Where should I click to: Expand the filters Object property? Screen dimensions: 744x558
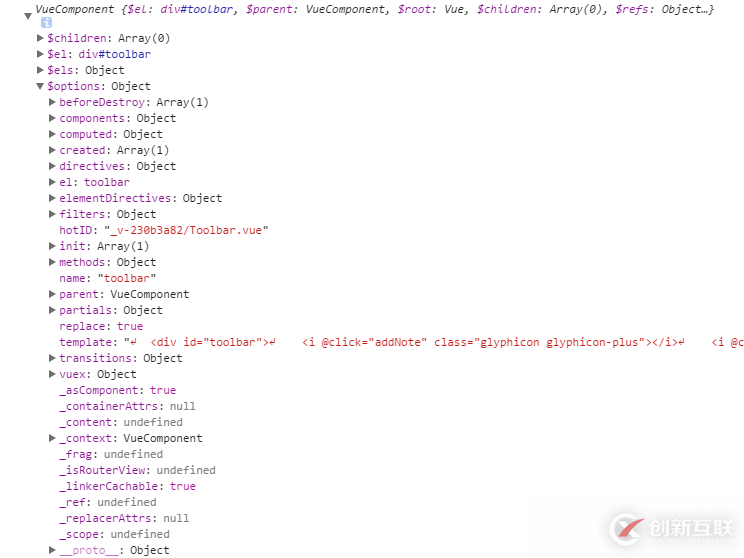point(52,214)
